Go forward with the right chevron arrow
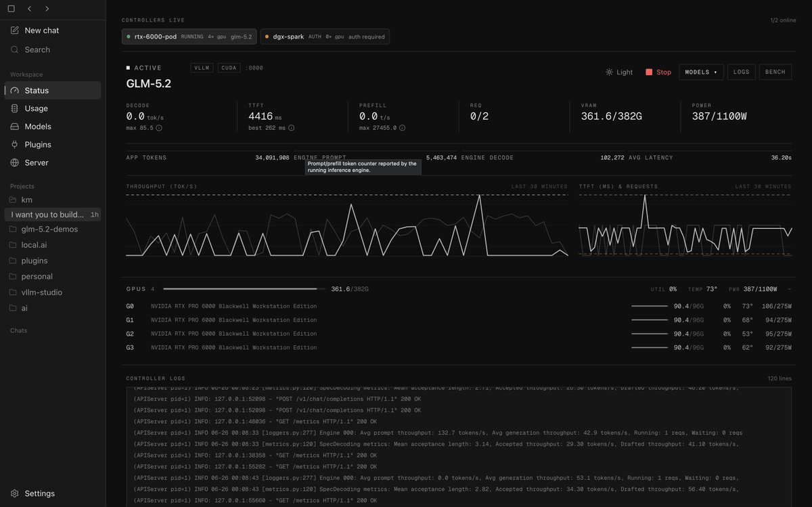812x507 pixels. coord(47,9)
